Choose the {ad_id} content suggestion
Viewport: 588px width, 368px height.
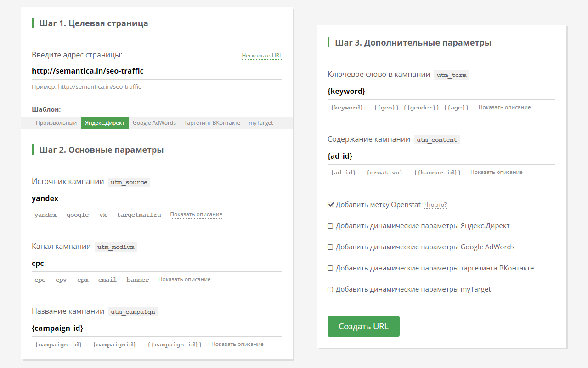click(x=343, y=172)
